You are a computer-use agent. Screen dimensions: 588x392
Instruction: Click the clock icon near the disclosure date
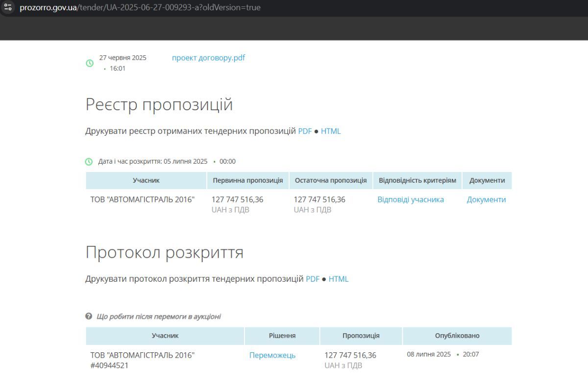pyautogui.click(x=89, y=161)
